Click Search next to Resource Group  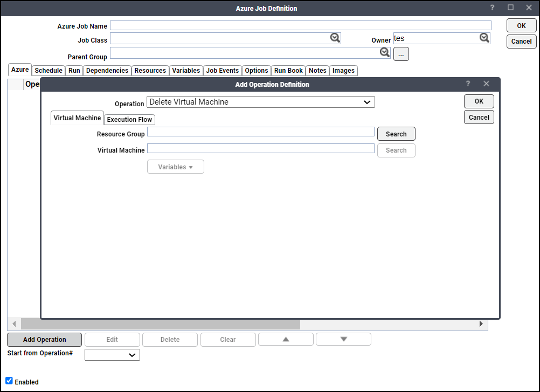click(x=396, y=134)
